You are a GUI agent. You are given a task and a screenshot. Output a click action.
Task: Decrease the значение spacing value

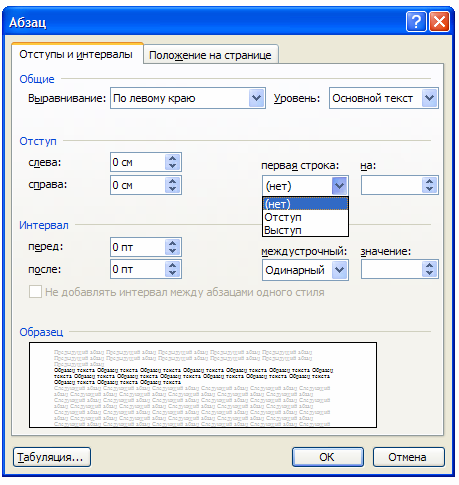tap(429, 273)
